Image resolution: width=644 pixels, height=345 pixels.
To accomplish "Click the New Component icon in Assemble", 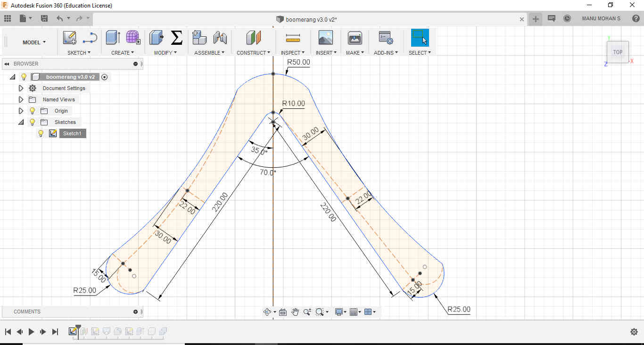I will coord(199,38).
